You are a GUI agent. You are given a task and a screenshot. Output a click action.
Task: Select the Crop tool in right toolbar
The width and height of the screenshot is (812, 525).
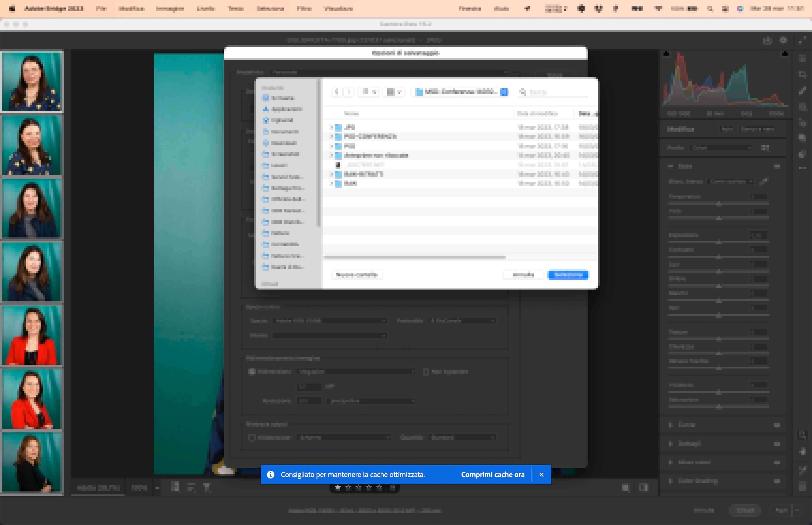[x=802, y=75]
